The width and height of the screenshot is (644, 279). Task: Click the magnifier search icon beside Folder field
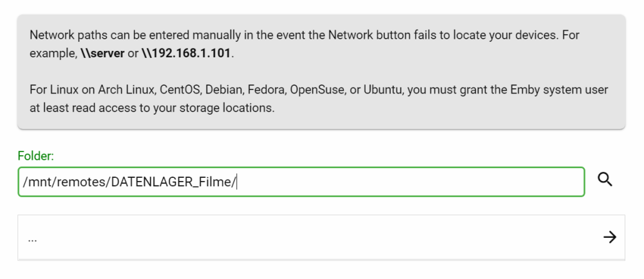pos(605,180)
